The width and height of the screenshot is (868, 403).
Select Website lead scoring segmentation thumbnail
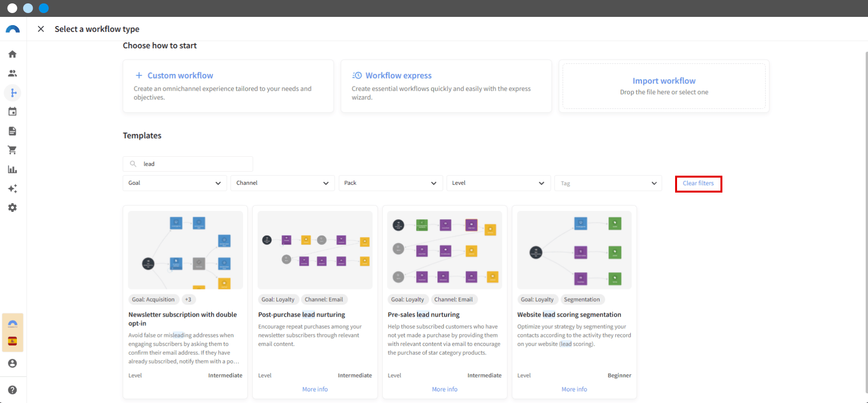click(574, 250)
